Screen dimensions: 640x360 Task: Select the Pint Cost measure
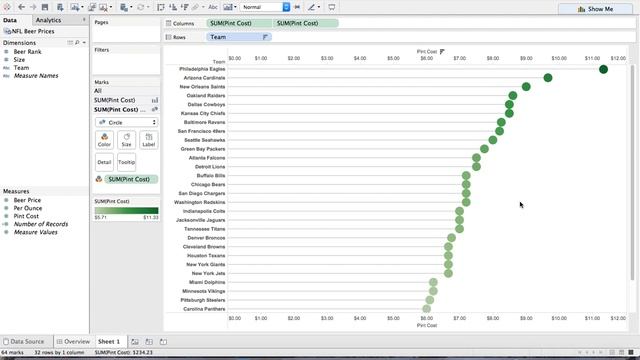[x=26, y=216]
